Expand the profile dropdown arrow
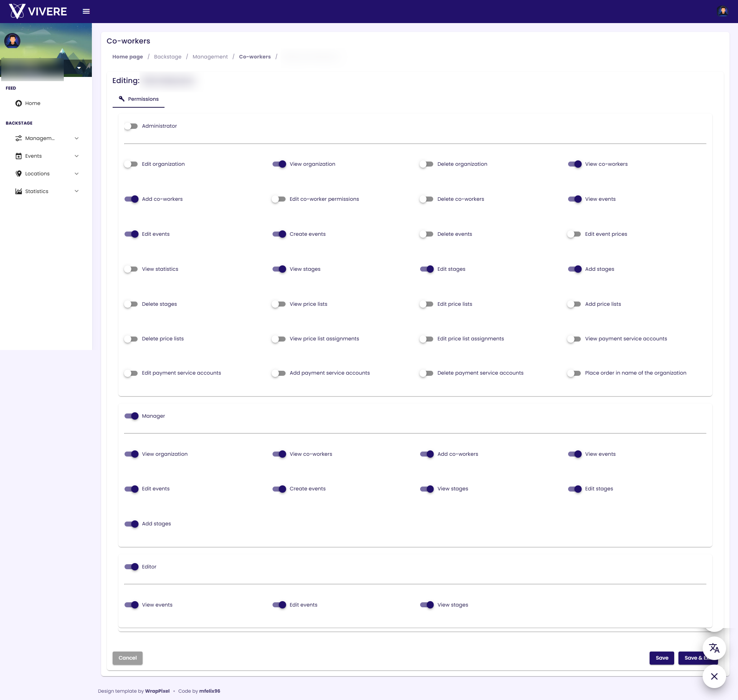The width and height of the screenshot is (738, 700). 79,68
